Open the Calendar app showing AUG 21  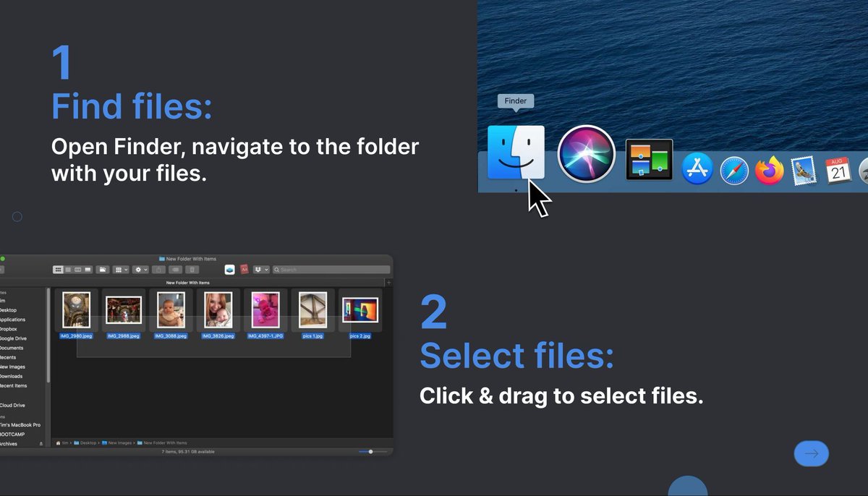[837, 171]
